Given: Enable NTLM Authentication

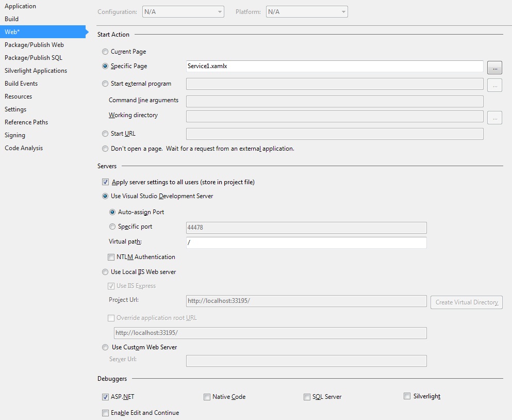Looking at the screenshot, I should tap(111, 257).
